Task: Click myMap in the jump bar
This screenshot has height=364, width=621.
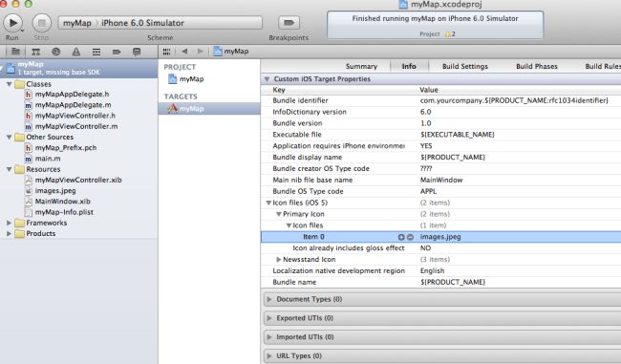Action: [x=231, y=51]
